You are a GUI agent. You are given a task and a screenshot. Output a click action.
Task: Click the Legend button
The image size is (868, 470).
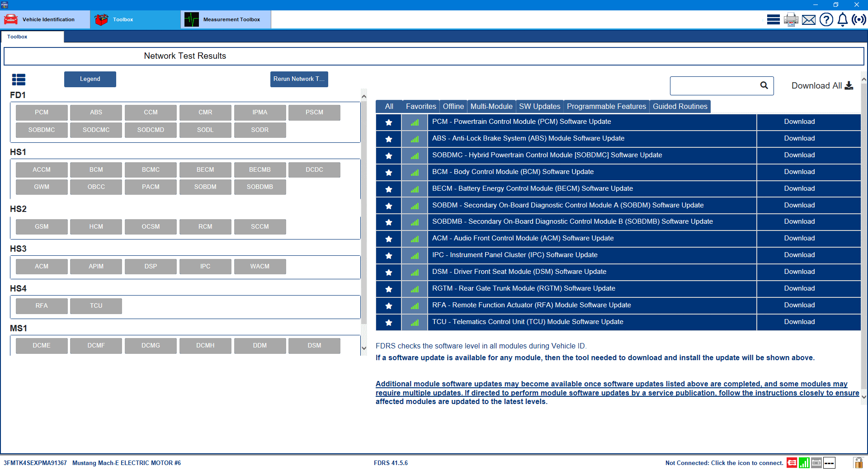[x=90, y=79]
